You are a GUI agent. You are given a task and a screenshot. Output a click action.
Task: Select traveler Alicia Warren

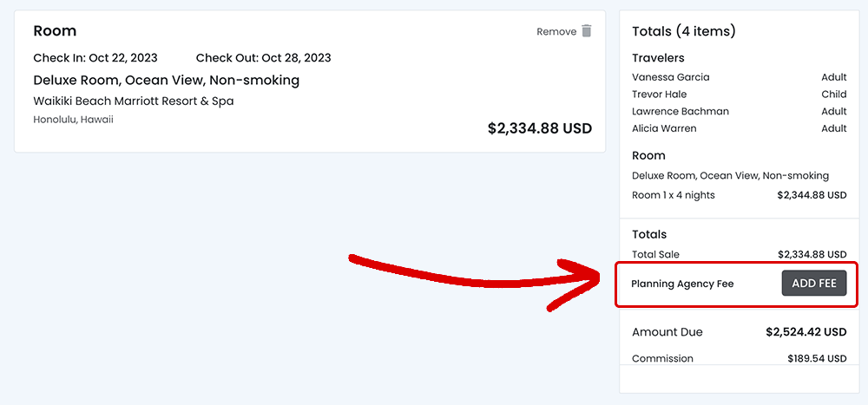(x=664, y=128)
